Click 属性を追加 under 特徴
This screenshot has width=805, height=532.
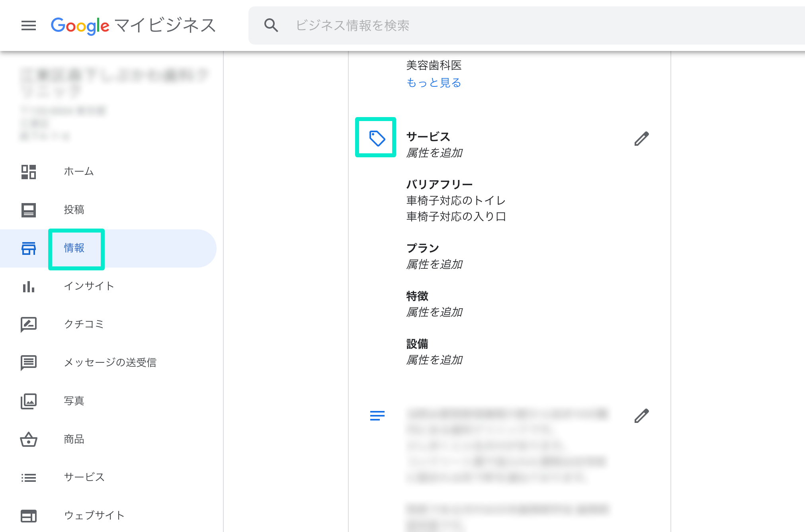pos(434,312)
